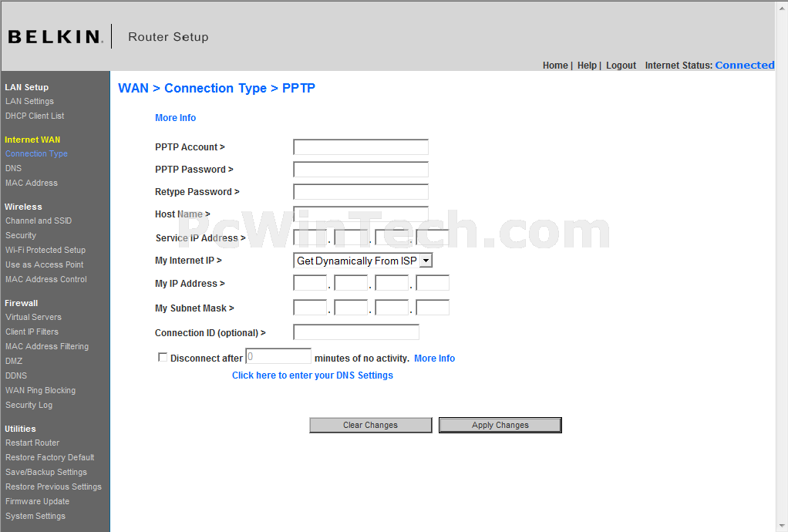Open Save/Backup Settings page

coord(46,472)
